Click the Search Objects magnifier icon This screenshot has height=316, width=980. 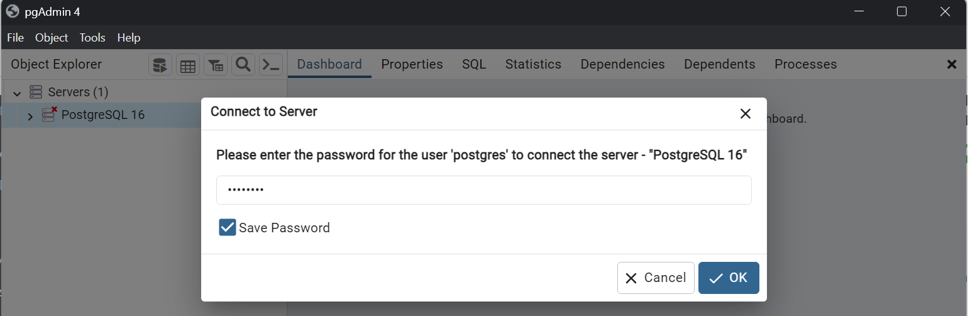click(x=243, y=65)
